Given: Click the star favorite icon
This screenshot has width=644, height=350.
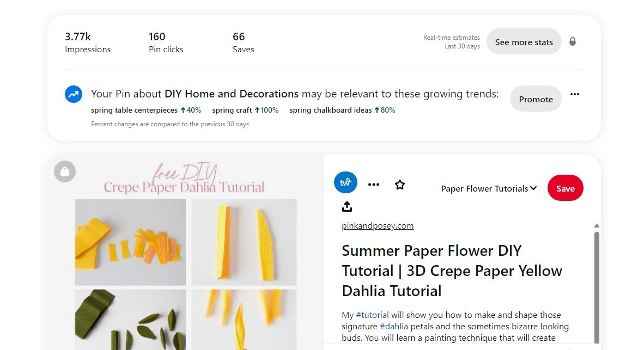Looking at the screenshot, I should (399, 185).
